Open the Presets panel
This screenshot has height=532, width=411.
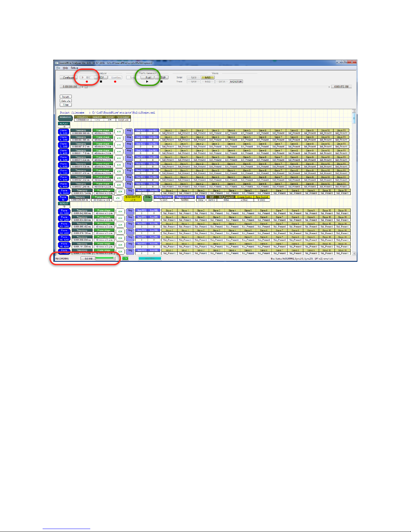tap(66, 97)
